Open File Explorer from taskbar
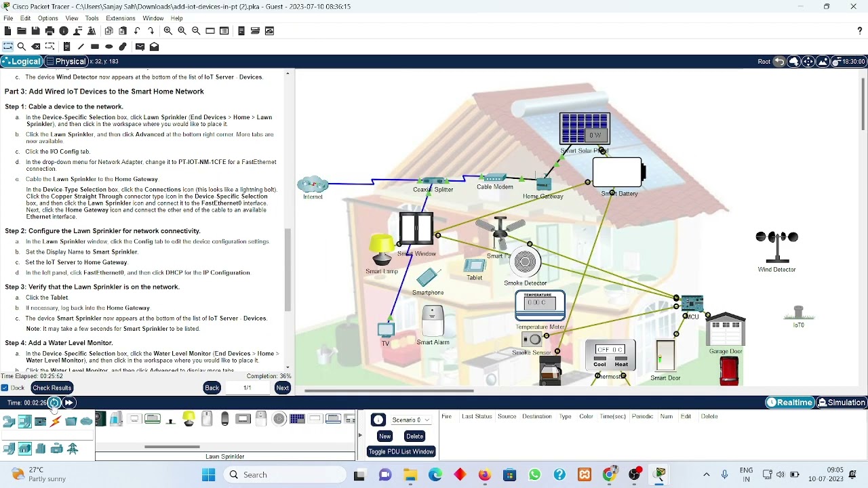 tap(410, 475)
